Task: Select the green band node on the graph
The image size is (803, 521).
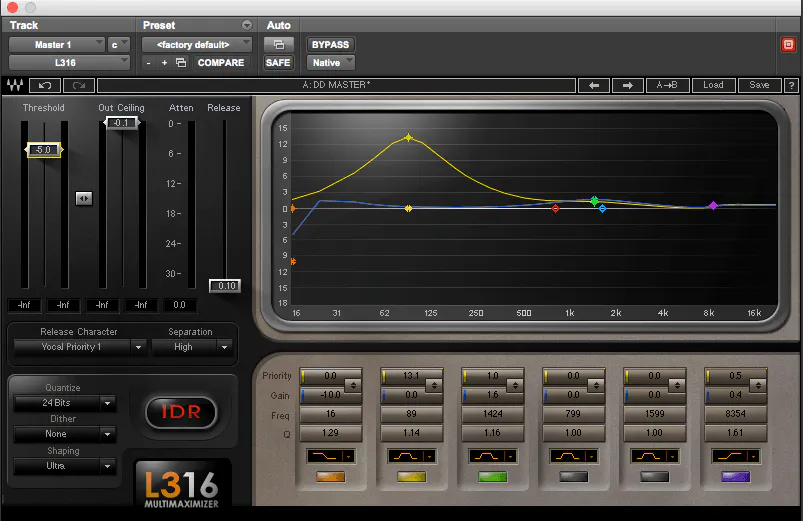Action: tap(594, 200)
